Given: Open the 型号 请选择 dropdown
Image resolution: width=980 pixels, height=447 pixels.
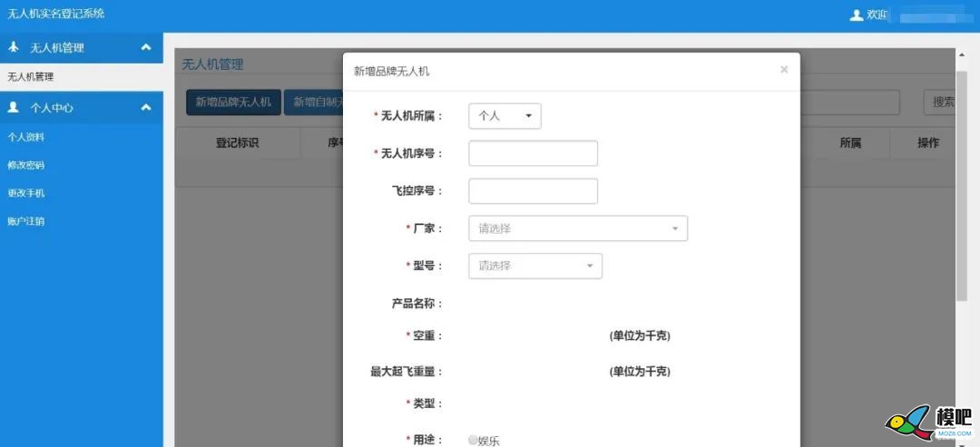Looking at the screenshot, I should 535,266.
